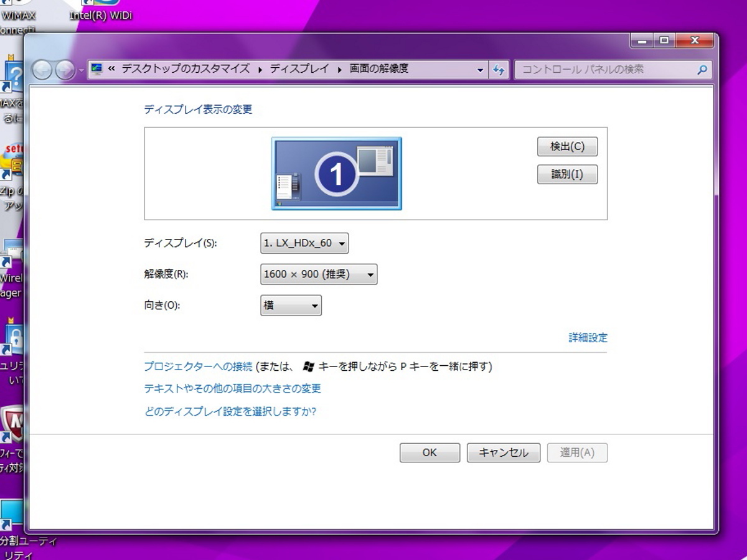
Task: Click the OK button
Action: pyautogui.click(x=430, y=452)
